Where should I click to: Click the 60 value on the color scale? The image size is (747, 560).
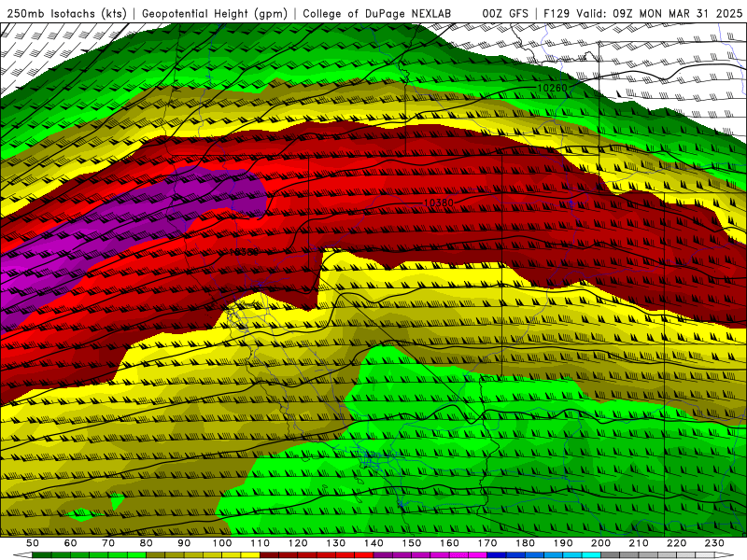(x=71, y=543)
